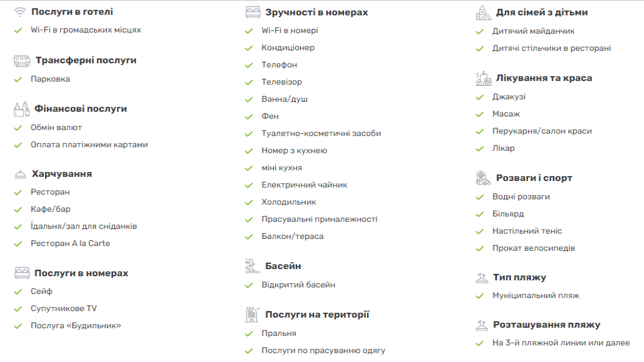The image size is (644, 362).
Task: Click the green checkmark next to Парковка
Action: [x=18, y=79]
